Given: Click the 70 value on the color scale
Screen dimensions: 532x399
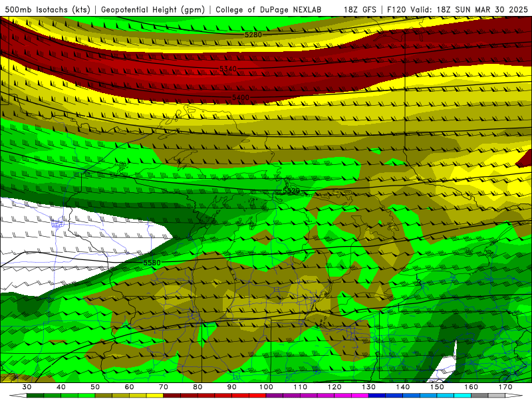Looking at the screenshot, I should click(x=164, y=387).
